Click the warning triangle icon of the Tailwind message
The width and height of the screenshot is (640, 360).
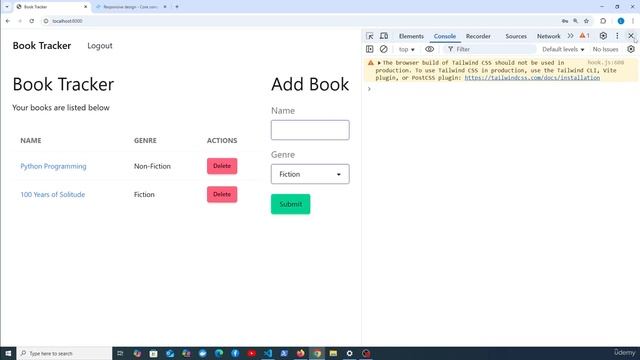[371, 63]
